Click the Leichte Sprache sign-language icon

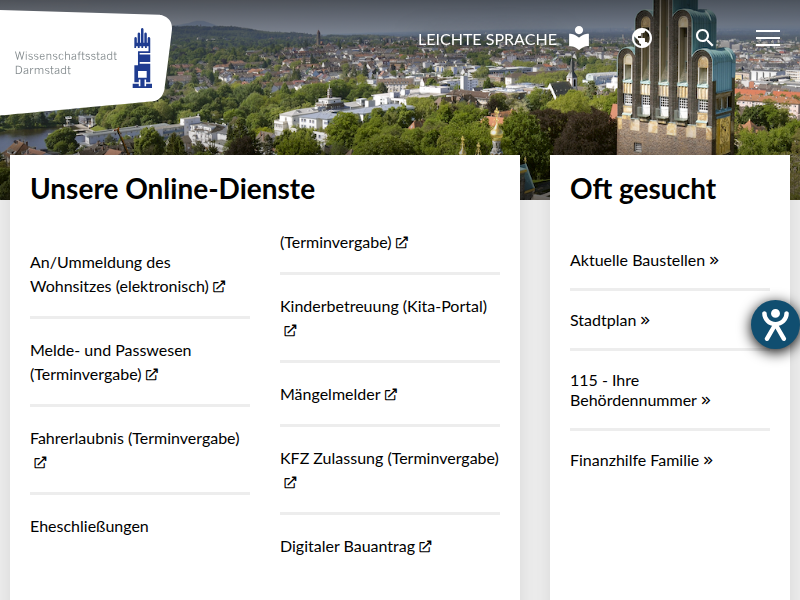pyautogui.click(x=578, y=37)
